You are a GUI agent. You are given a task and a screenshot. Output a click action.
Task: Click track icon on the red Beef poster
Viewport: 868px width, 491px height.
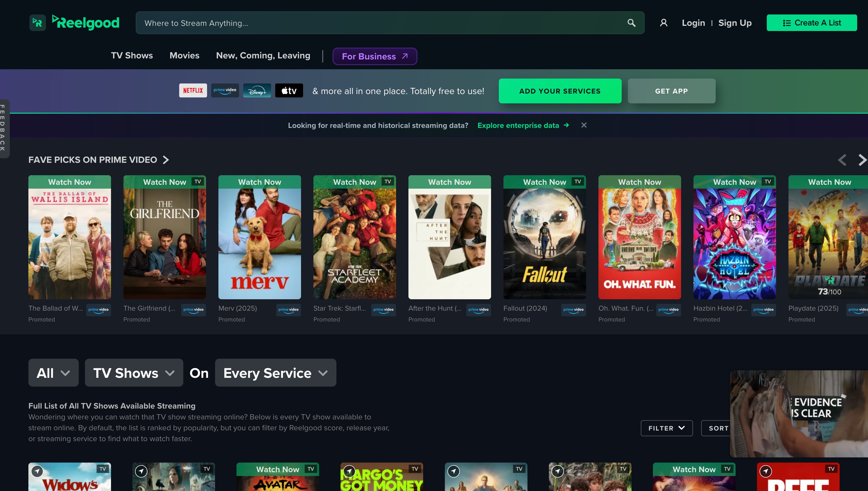pos(766,471)
